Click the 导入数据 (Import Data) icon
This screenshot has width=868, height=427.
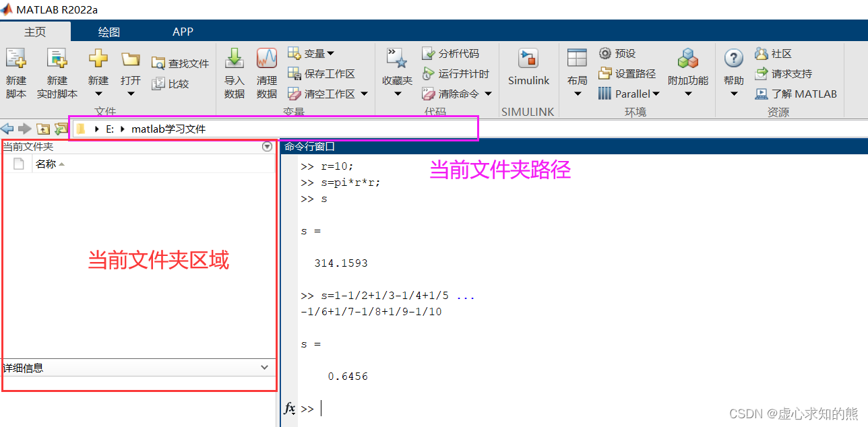click(x=234, y=71)
